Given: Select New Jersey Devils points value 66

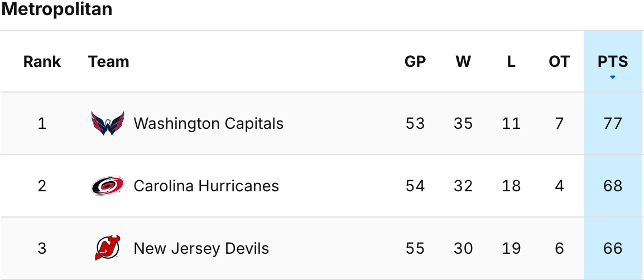Looking at the screenshot, I should (613, 248).
